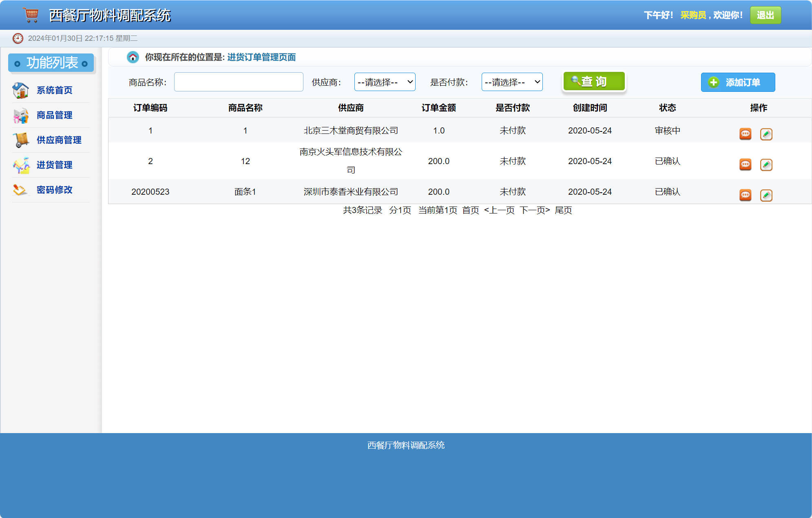Click the hand truck icon for 供应商管理

[x=20, y=140]
